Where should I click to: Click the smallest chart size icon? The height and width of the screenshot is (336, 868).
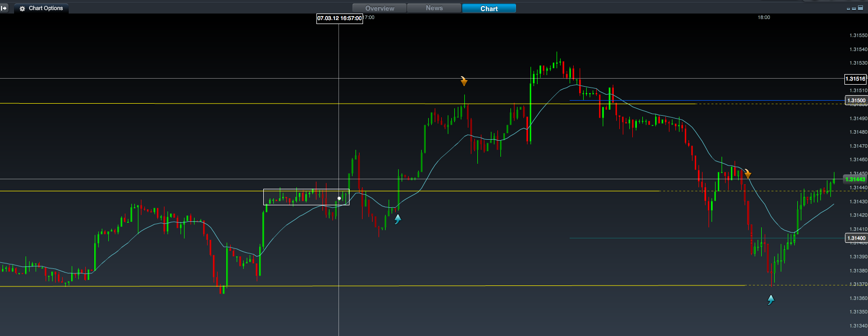click(848, 9)
